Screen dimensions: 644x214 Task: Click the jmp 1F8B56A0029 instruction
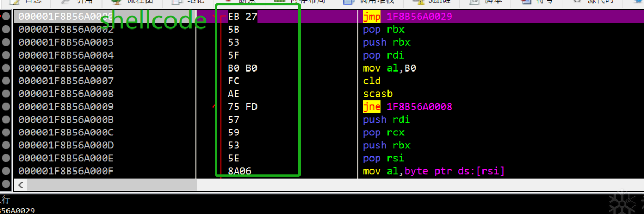[408, 17]
